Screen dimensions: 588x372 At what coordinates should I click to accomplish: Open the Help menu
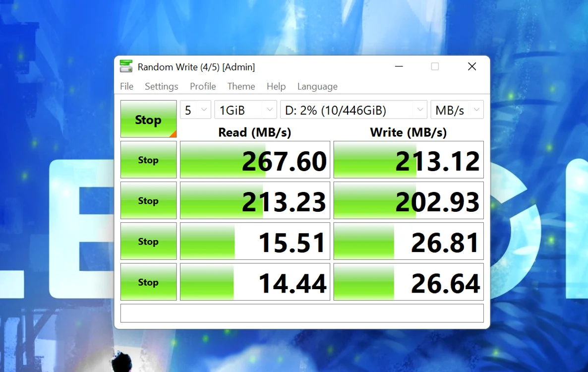[x=276, y=86]
